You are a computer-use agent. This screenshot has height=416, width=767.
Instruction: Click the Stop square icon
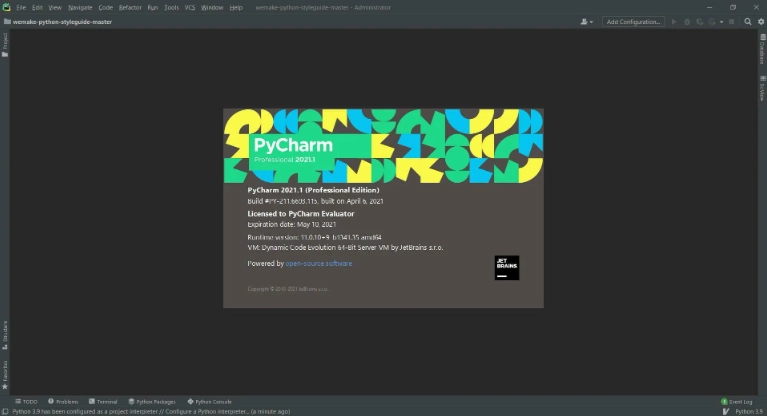(732, 22)
